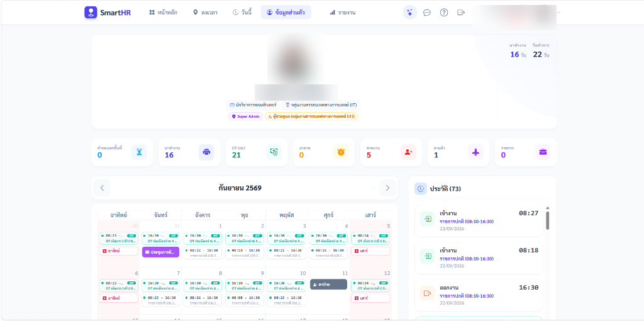The height and width of the screenshot is (321, 644).
Task: Click the red อาทิตย์ holiday tag on day 6
Action: (119, 298)
